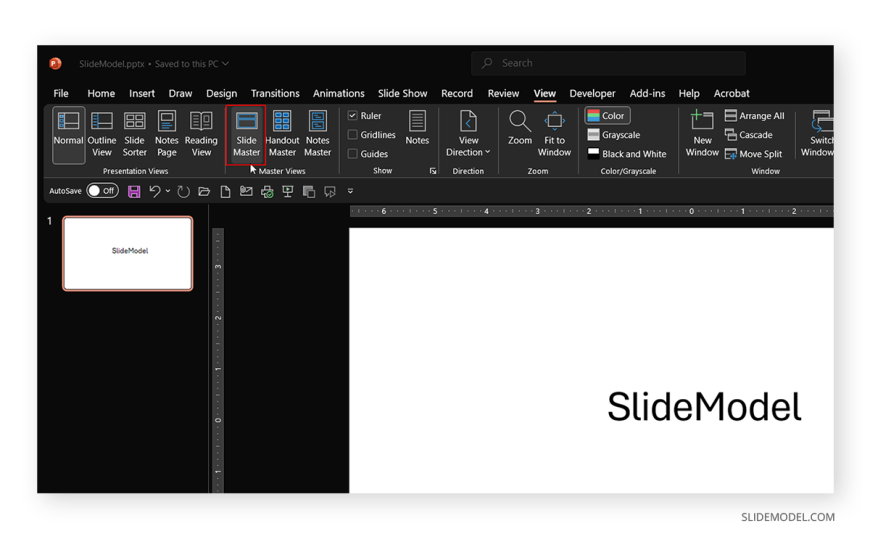This screenshot has width=870, height=539.
Task: Switch to the Transitions tab
Action: tap(275, 93)
